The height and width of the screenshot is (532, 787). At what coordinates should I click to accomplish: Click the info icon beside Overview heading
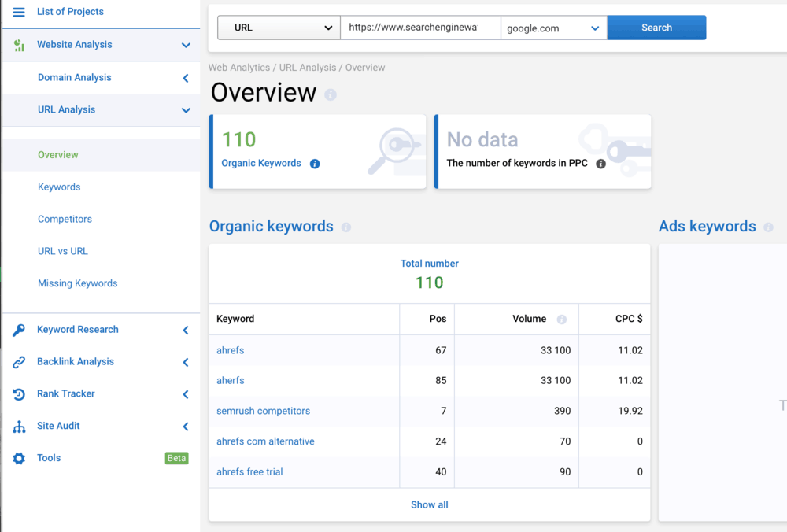pyautogui.click(x=331, y=94)
